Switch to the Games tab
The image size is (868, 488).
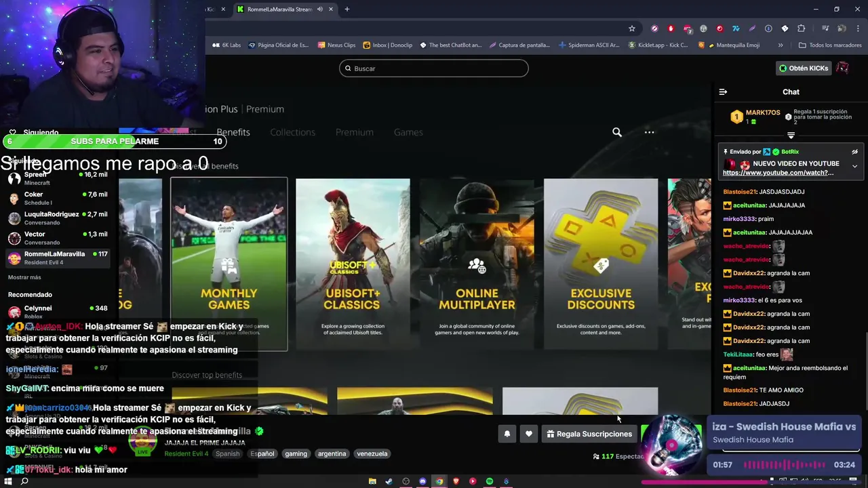coord(408,132)
